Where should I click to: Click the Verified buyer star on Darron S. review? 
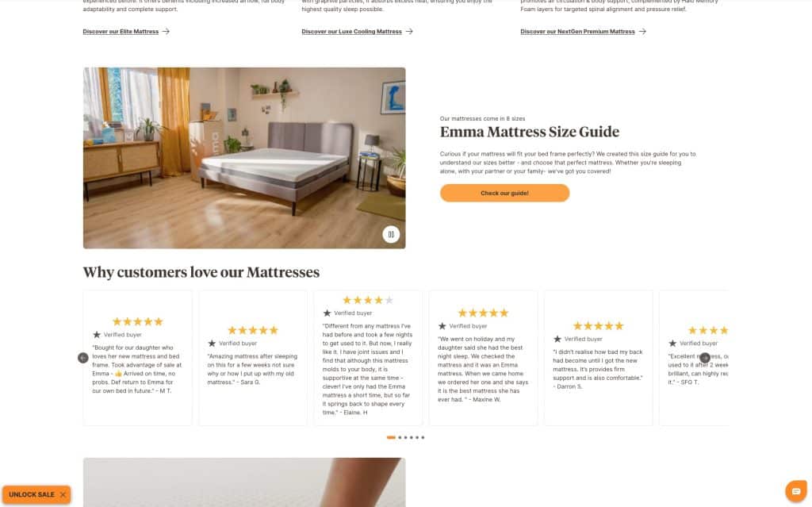coord(557,339)
